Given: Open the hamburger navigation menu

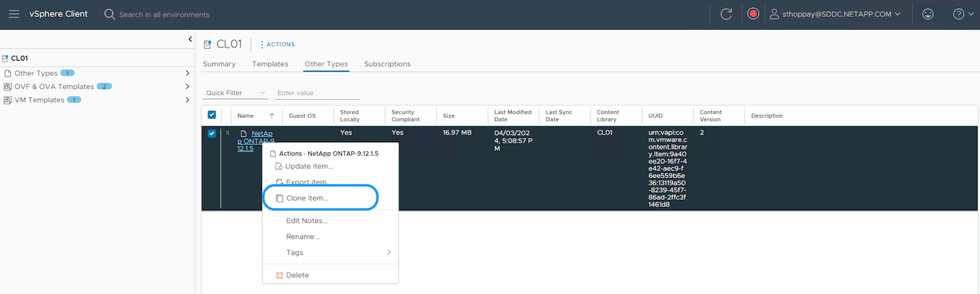Looking at the screenshot, I should [x=14, y=14].
